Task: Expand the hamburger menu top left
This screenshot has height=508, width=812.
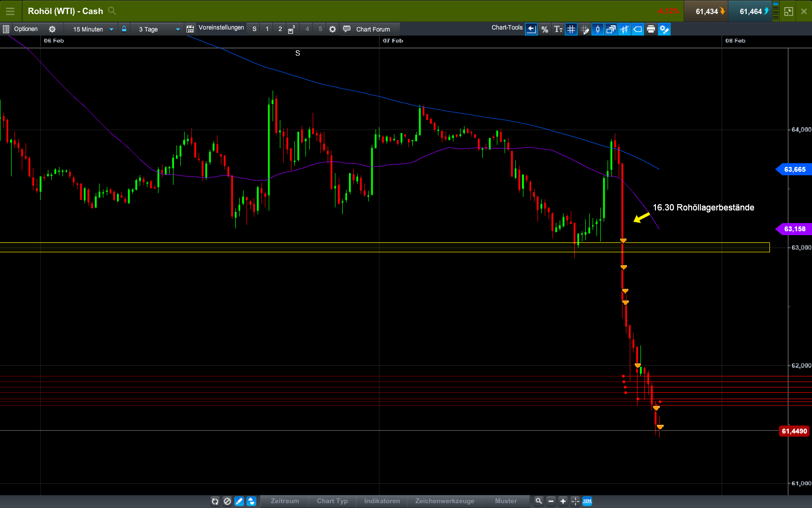Action: pyautogui.click(x=10, y=11)
